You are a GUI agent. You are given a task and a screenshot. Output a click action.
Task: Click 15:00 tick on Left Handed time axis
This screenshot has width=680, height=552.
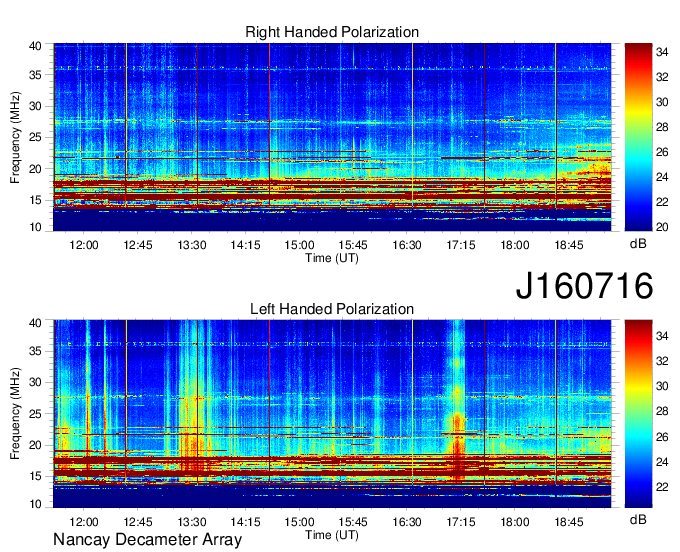pyautogui.click(x=299, y=522)
